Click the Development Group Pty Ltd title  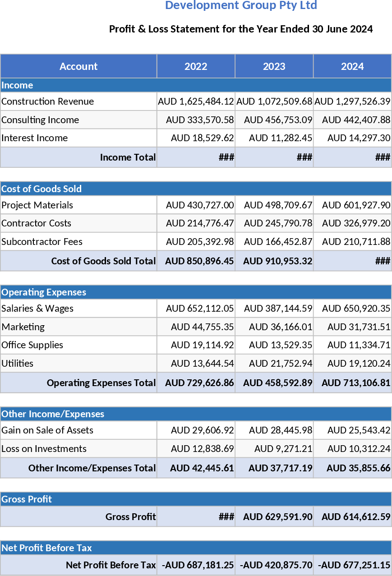(x=240, y=5)
